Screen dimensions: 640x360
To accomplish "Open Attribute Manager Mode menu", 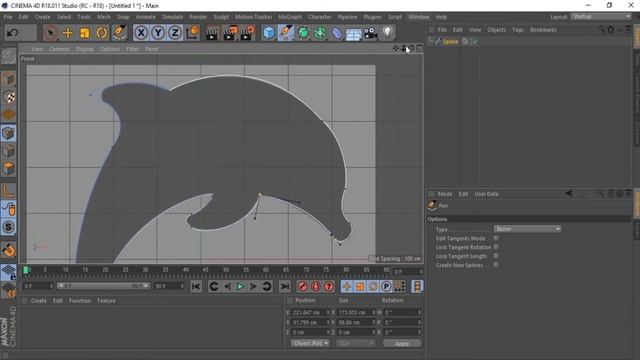I will (x=445, y=194).
